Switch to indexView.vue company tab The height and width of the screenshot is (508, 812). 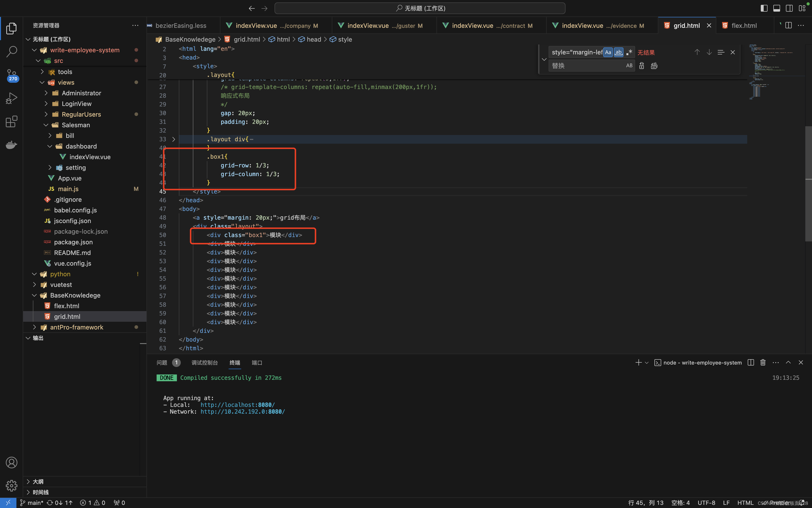(276, 26)
